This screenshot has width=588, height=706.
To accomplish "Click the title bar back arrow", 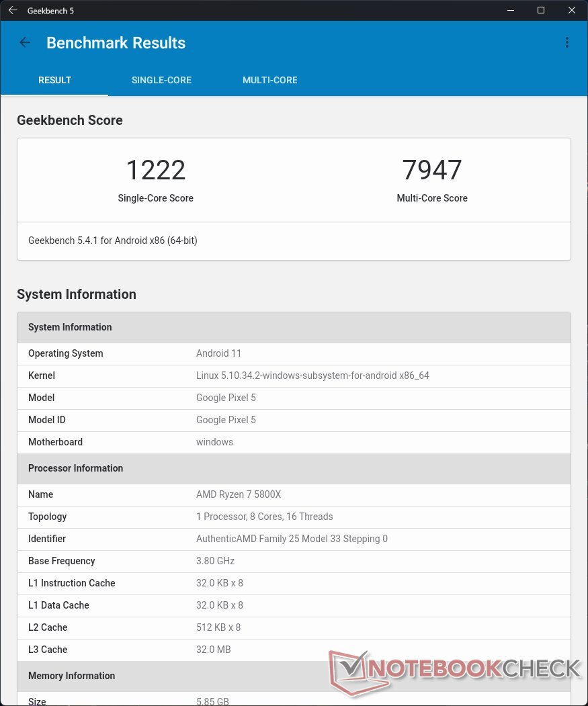I will pyautogui.click(x=13, y=10).
